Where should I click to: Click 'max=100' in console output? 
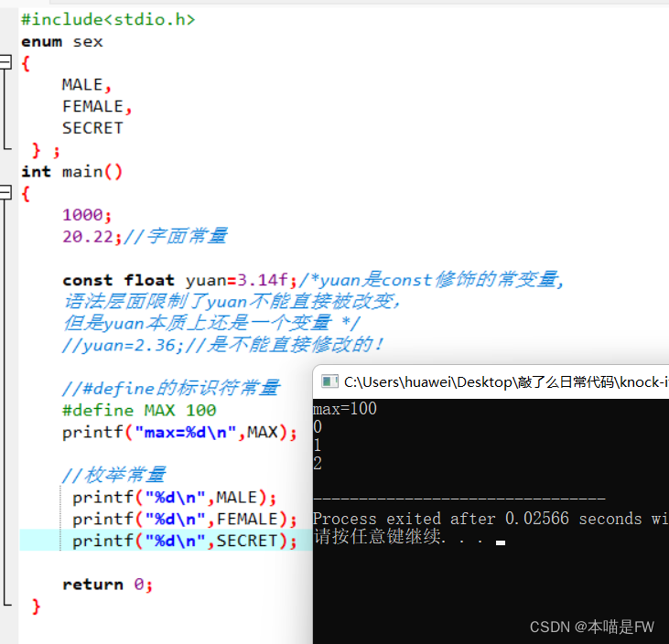click(x=345, y=409)
